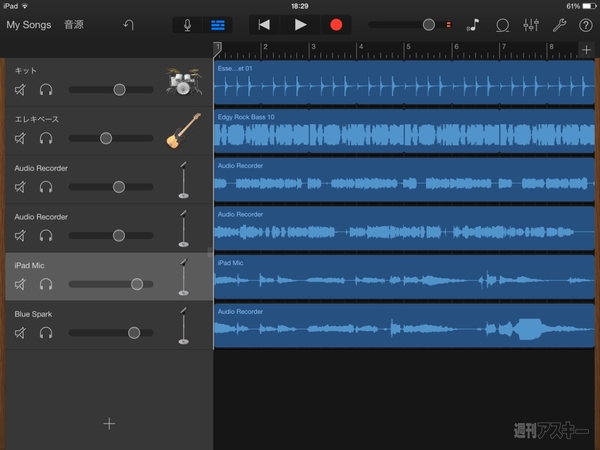Open the note pad music note icon

click(x=473, y=24)
